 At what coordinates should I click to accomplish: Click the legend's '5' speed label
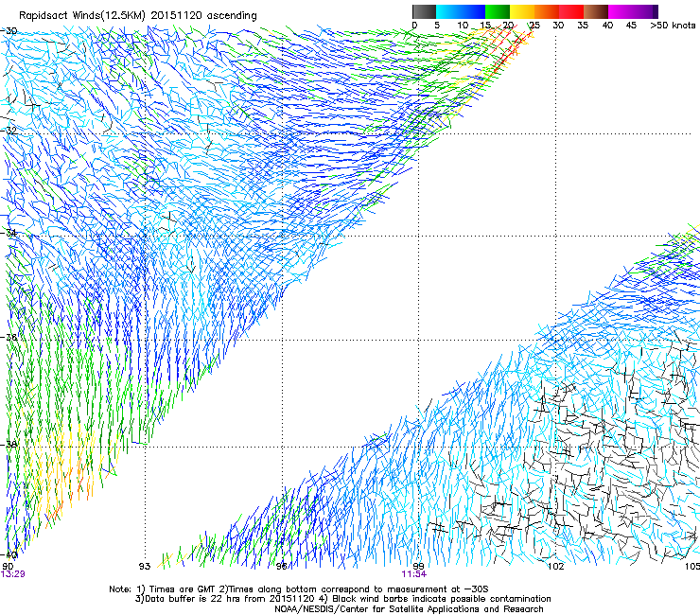click(437, 26)
